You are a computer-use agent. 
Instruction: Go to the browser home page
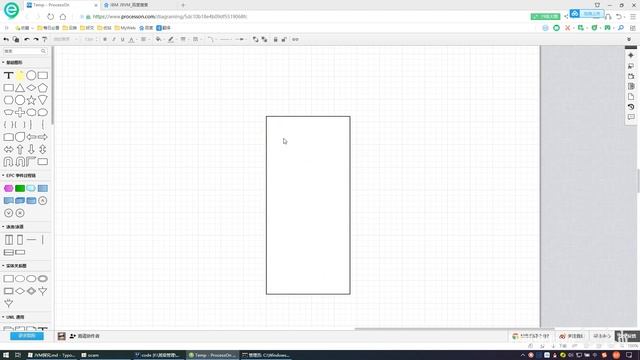[63, 17]
